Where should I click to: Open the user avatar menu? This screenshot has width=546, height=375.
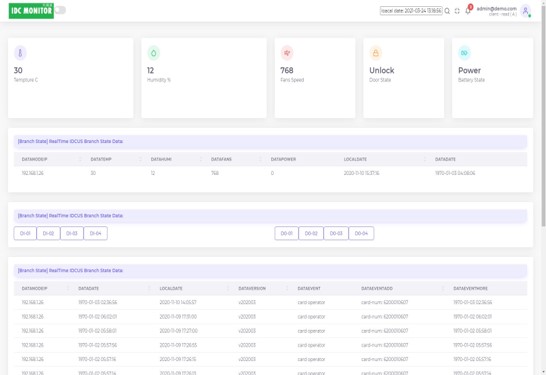(x=525, y=11)
